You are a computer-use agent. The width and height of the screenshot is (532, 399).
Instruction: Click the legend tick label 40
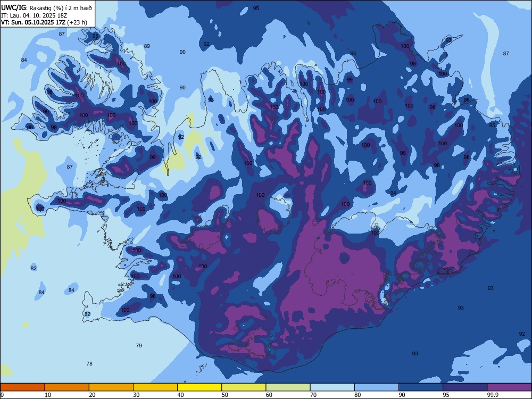click(x=180, y=395)
